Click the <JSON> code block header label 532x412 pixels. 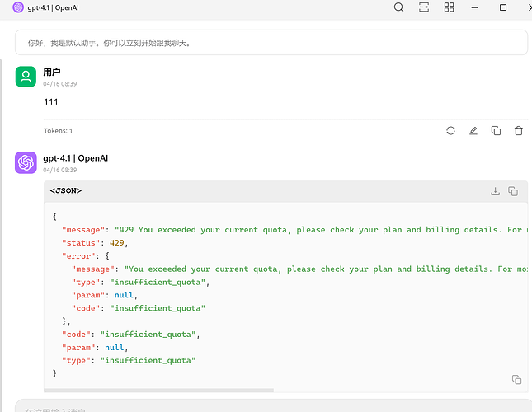point(66,190)
